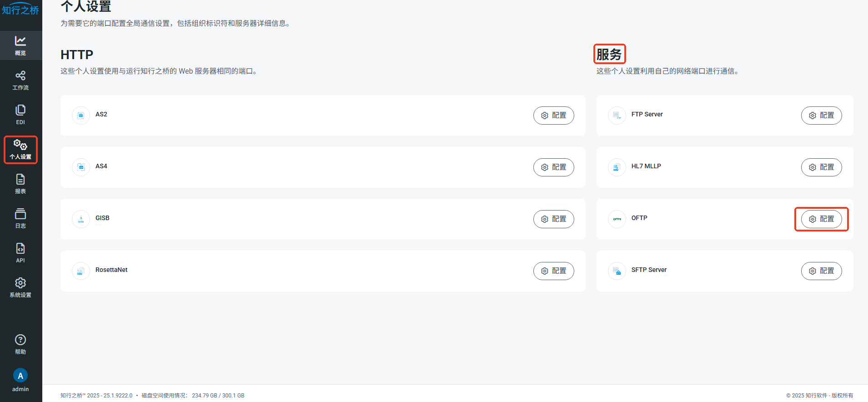Open the 帮助 help question icon

tap(20, 344)
